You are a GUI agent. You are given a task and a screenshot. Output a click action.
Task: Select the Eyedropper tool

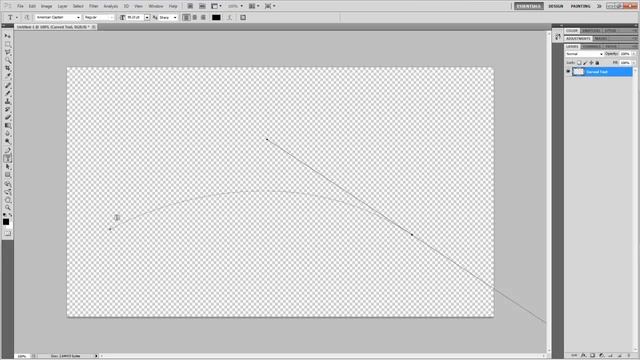coord(7,77)
